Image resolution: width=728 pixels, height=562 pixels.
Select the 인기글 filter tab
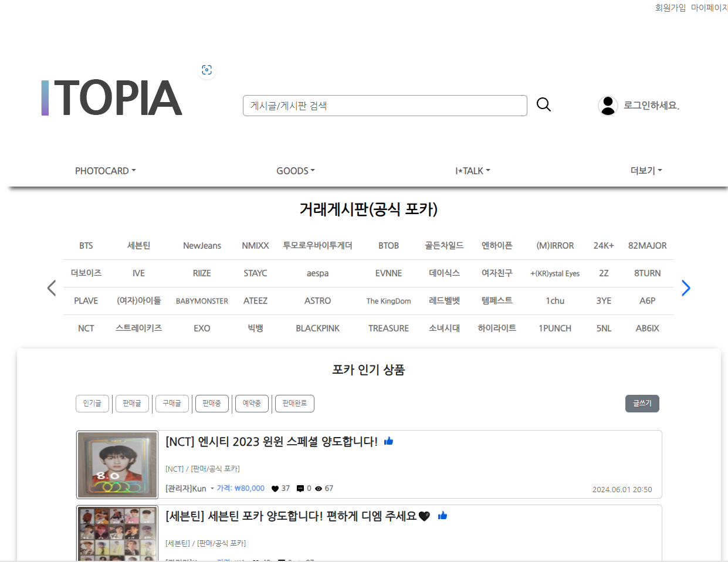92,404
